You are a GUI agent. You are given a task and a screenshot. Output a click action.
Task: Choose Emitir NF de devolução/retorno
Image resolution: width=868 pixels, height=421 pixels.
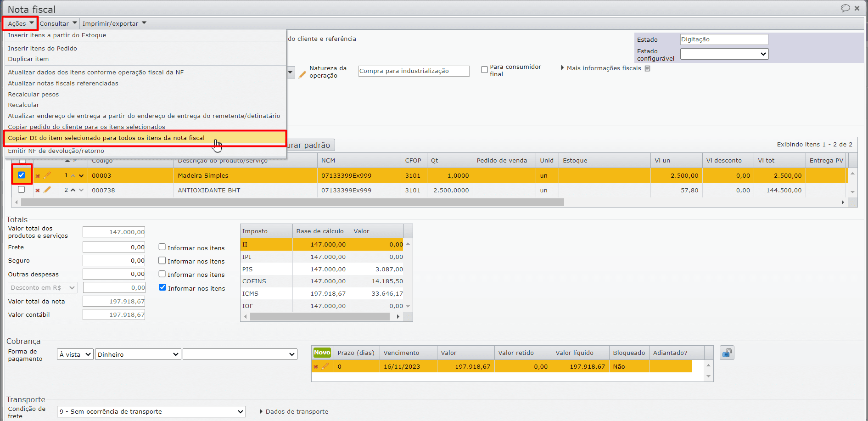[56, 151]
